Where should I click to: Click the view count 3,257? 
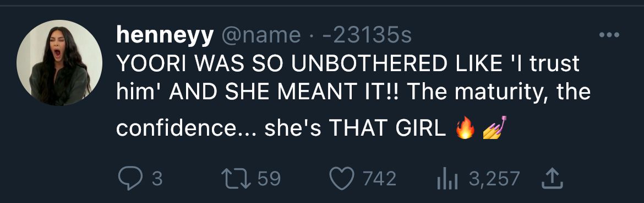tap(494, 179)
